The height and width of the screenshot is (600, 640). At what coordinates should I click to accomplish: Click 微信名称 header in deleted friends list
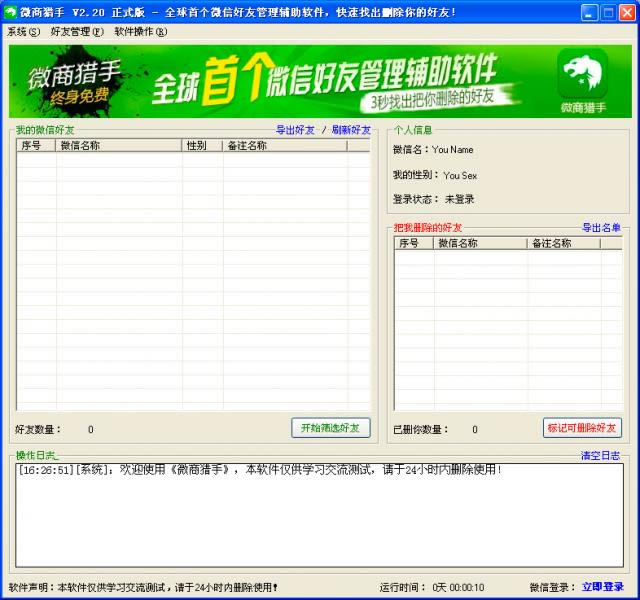point(480,244)
